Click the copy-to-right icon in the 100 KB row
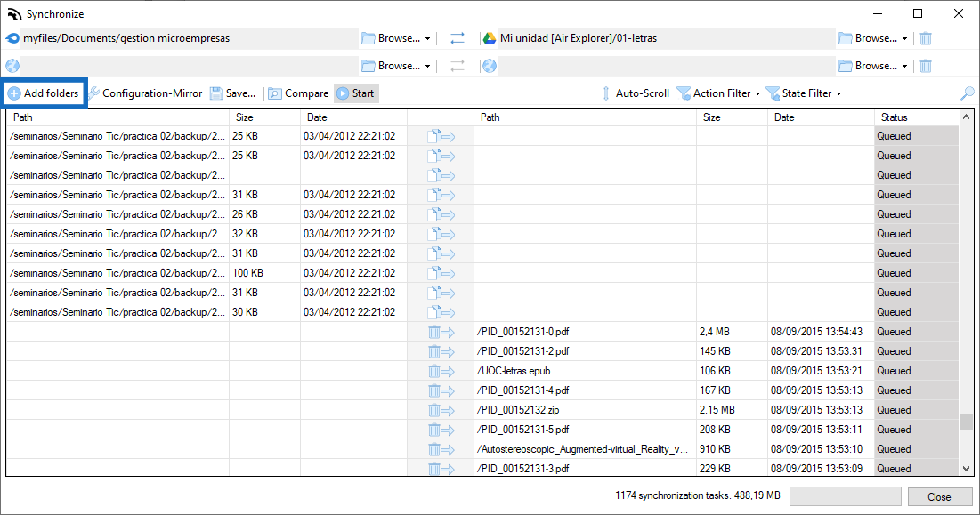The height and width of the screenshot is (515, 980). coord(441,273)
